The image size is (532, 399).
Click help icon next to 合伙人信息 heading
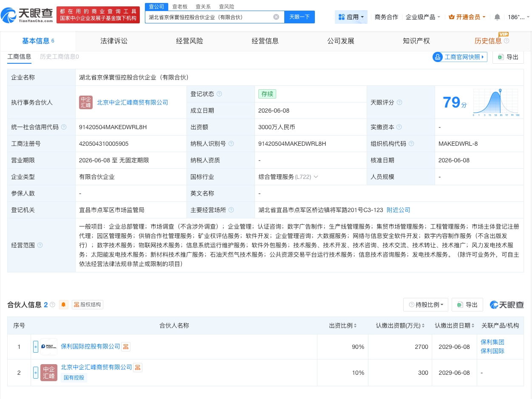pyautogui.click(x=53, y=305)
